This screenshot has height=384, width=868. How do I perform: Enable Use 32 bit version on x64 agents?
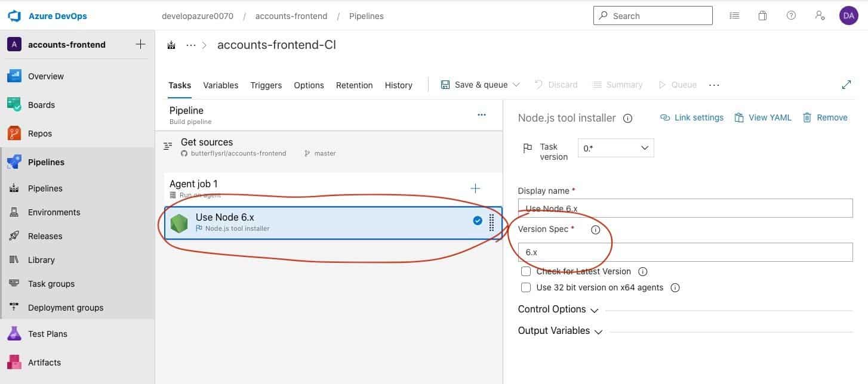pos(526,287)
